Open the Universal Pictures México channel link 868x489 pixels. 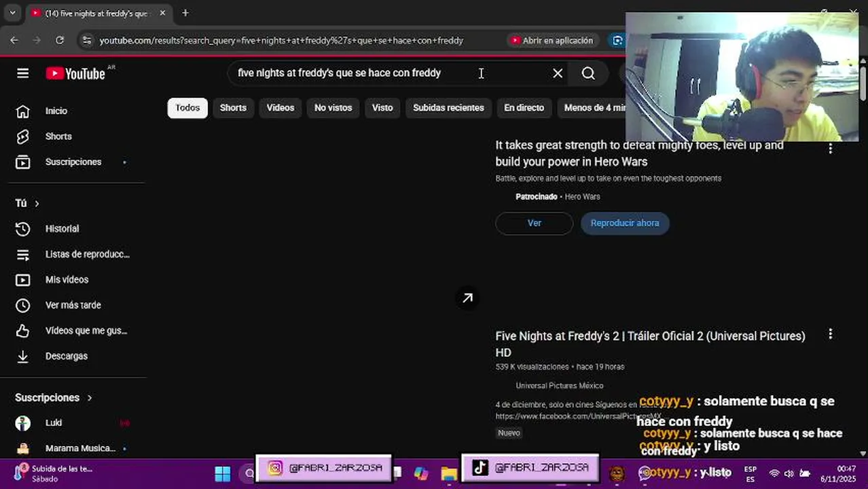pos(560,386)
